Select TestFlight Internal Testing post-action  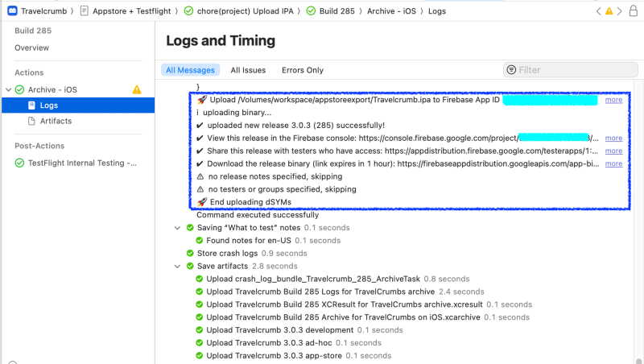point(82,163)
